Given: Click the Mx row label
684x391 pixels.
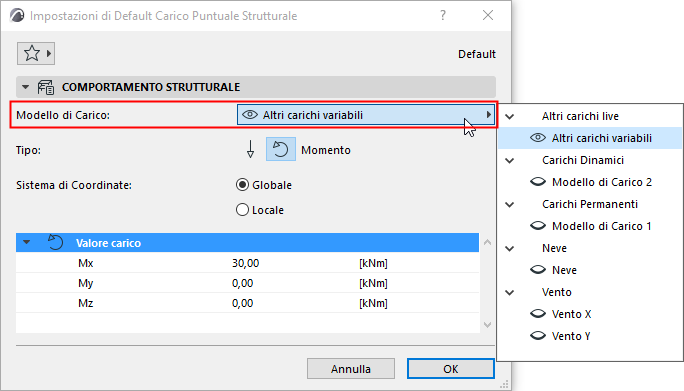Looking at the screenshot, I should 86,263.
